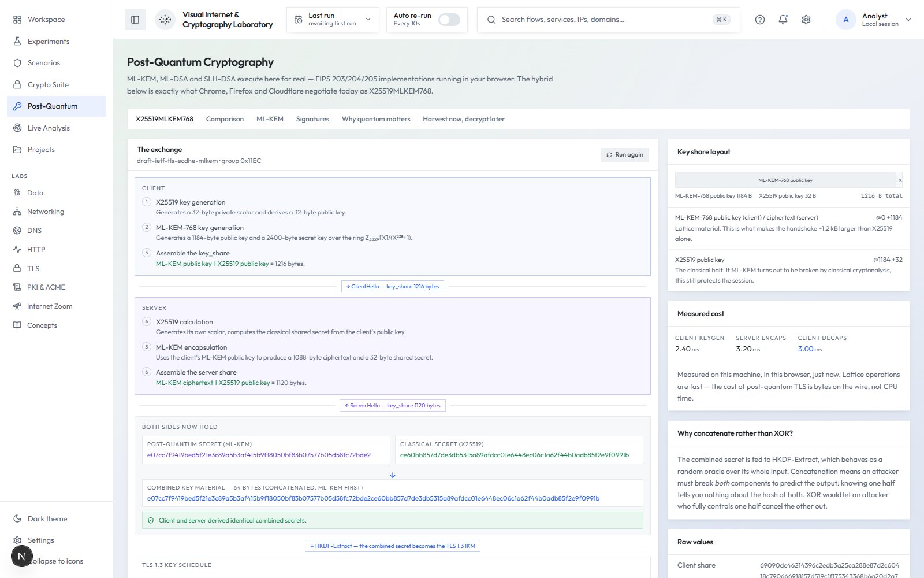Screen dimensions: 924x578
Task: Click the Projects folder icon
Action: tap(17, 150)
